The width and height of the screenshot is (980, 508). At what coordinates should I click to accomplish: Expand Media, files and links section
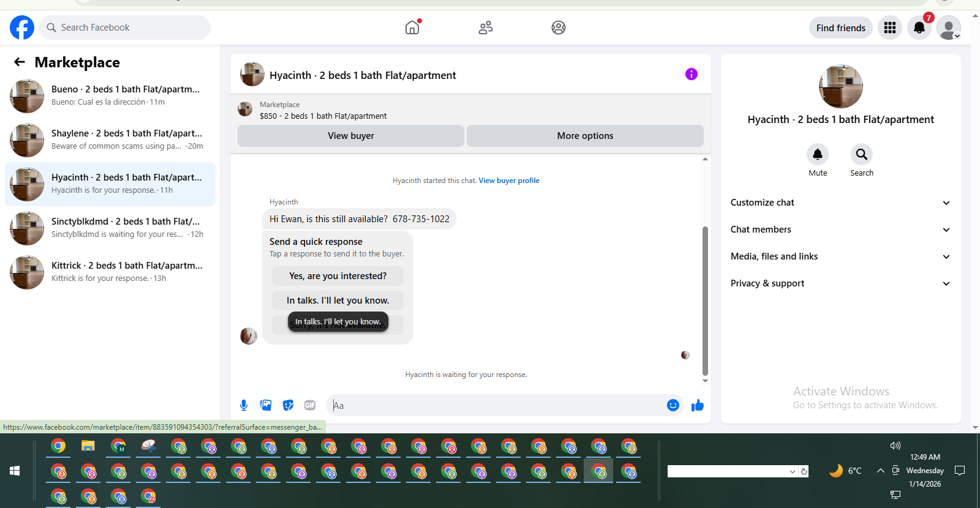click(x=840, y=256)
